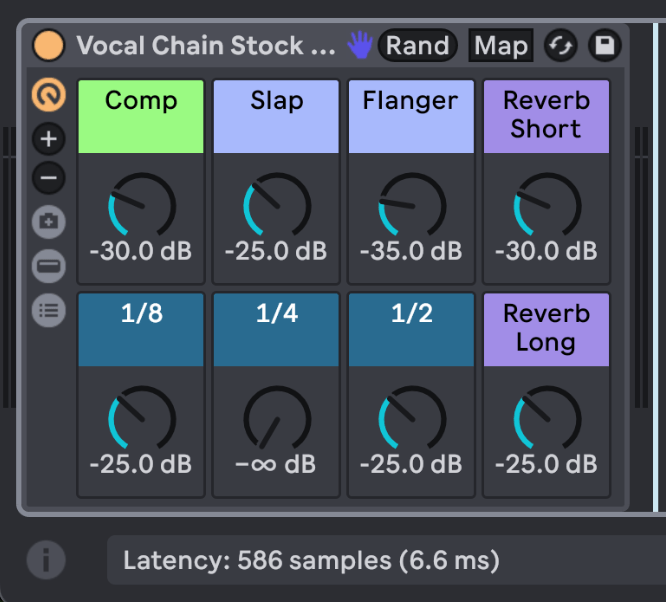Screen dimensions: 666x602
Task: Click the Flanger macro knob
Action: click(x=412, y=205)
